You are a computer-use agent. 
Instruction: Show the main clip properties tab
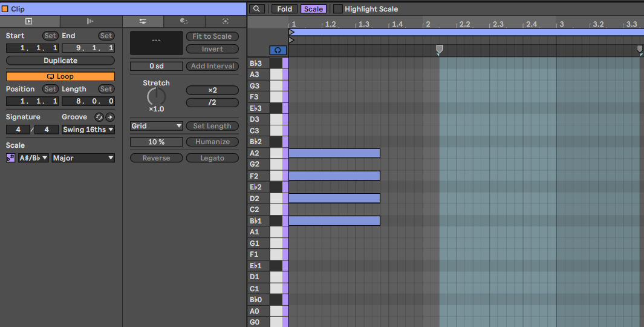(28, 21)
